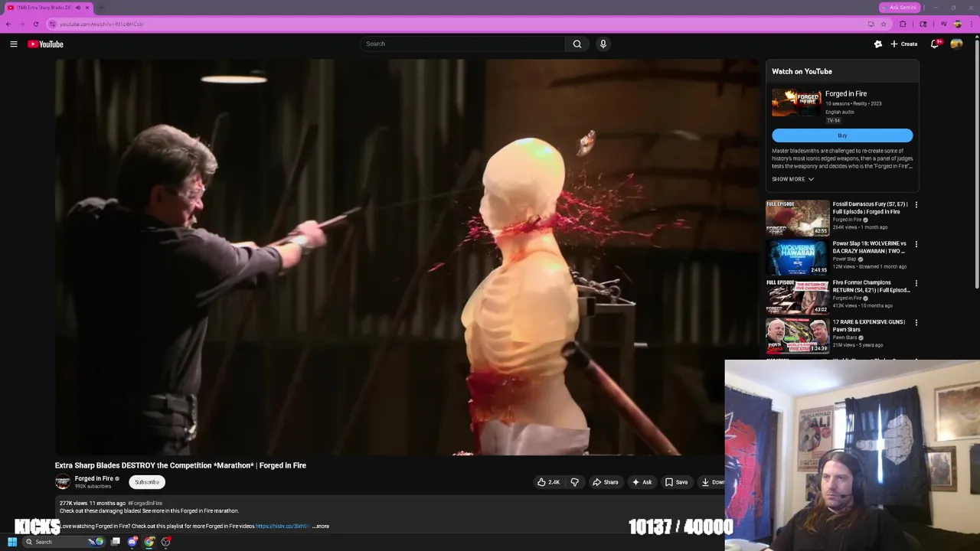Open Forged in Fire channel name link
This screenshot has height=551, width=980.
tap(93, 478)
